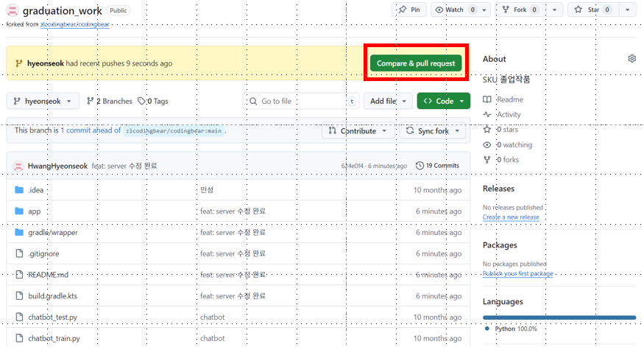View the 2 Branches link
Screen dimensions: 644x347
(110, 101)
